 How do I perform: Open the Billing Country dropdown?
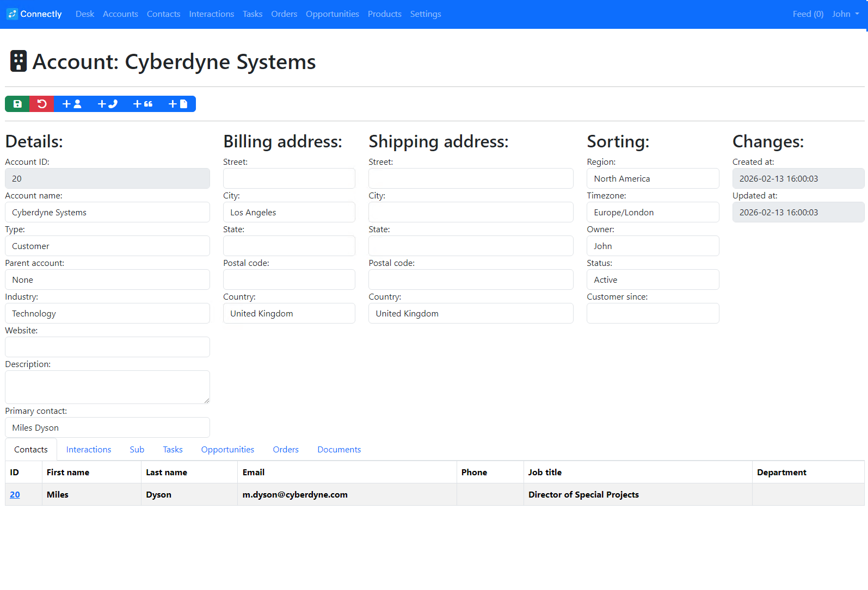click(289, 313)
